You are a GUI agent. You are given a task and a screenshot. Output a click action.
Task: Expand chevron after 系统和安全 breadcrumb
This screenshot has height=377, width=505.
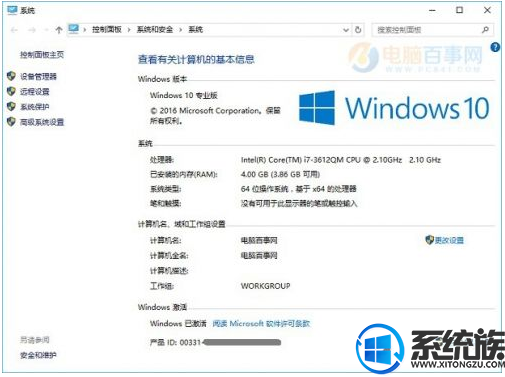[180, 30]
